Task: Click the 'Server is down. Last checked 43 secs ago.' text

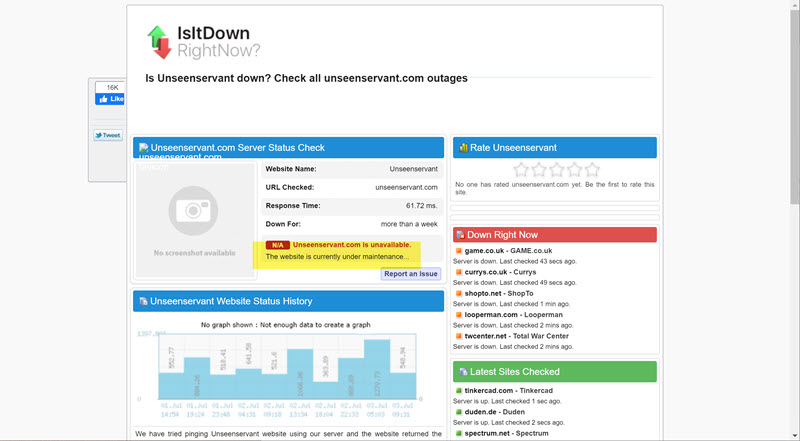Action: coord(514,261)
